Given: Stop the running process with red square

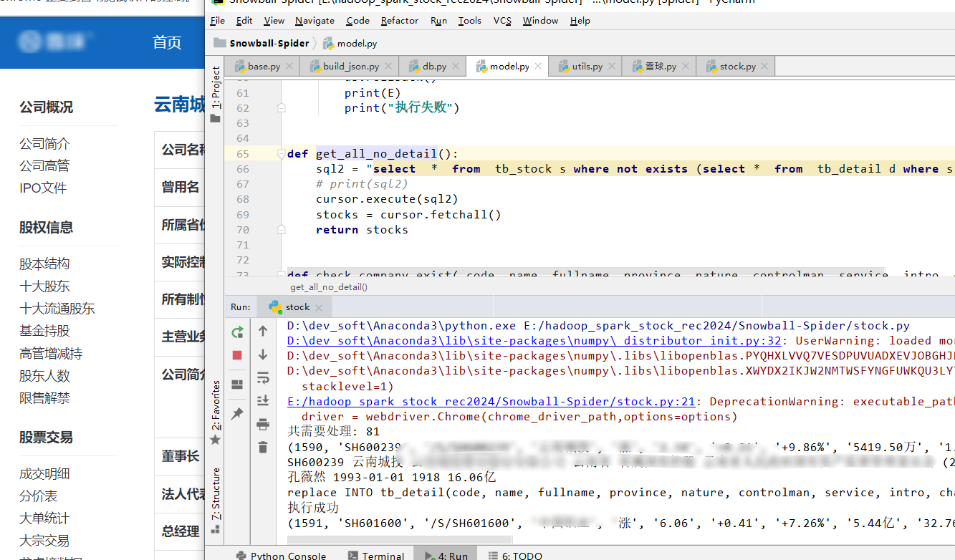Looking at the screenshot, I should [x=237, y=355].
